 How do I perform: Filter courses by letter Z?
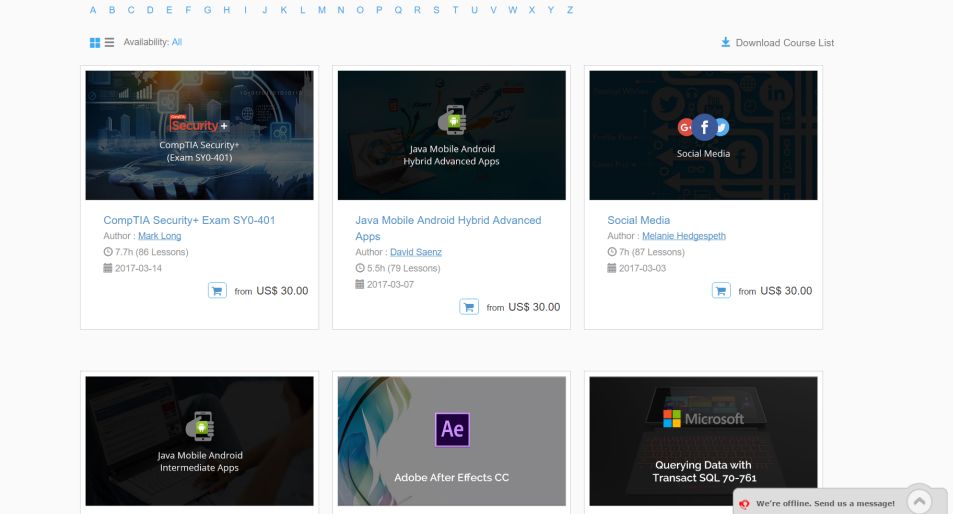tap(569, 10)
